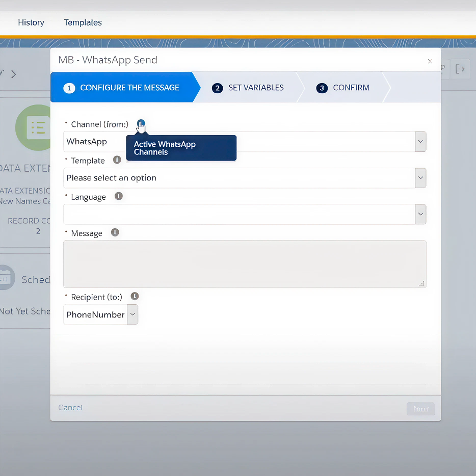This screenshot has height=476, width=476.
Task: Go to the Set Variables step
Action: 248,88
